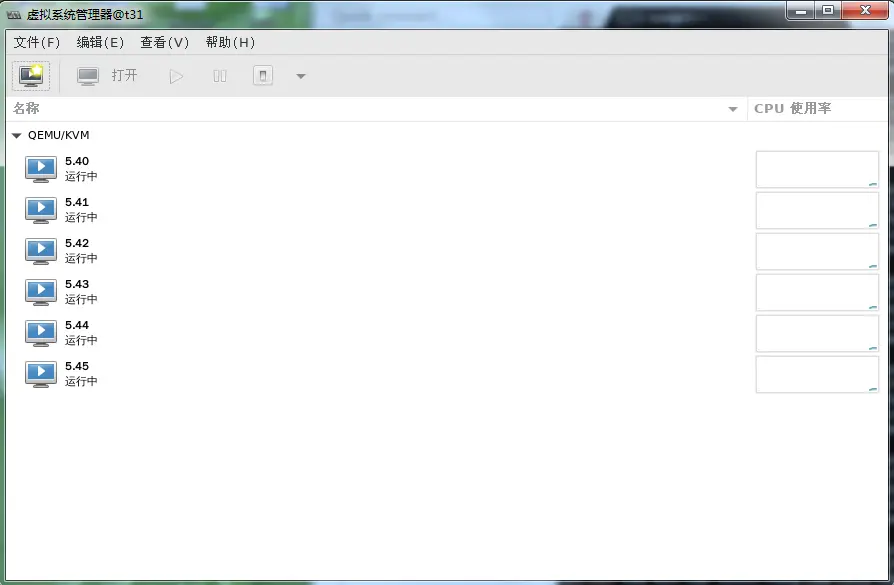Click the monitor icon beside 打开
894x585 pixels.
pos(88,76)
